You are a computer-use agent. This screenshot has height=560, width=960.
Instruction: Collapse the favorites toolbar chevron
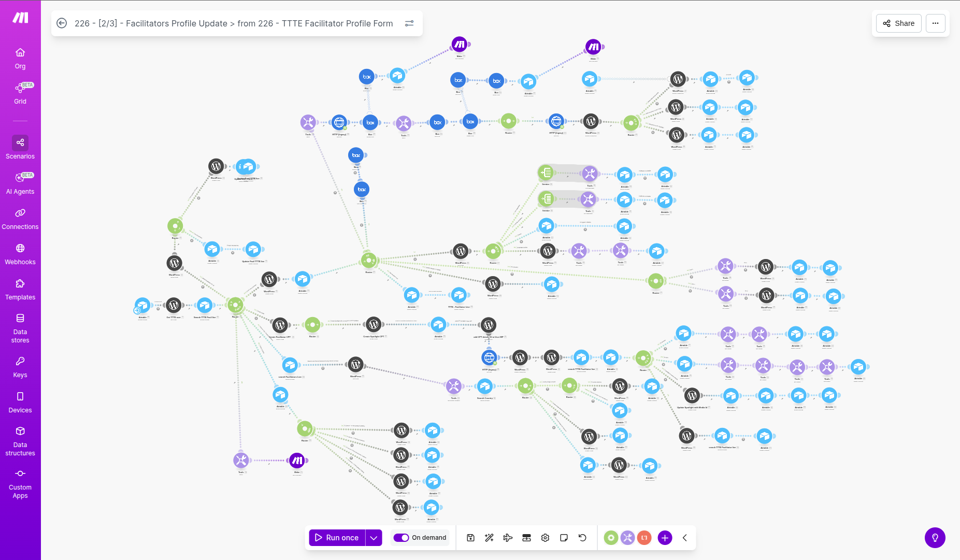tap(684, 538)
